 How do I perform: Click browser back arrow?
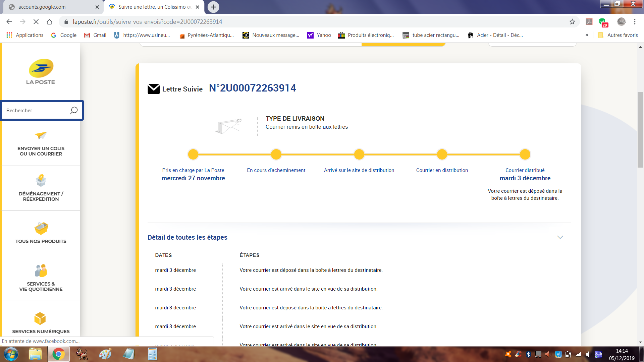[9, 22]
